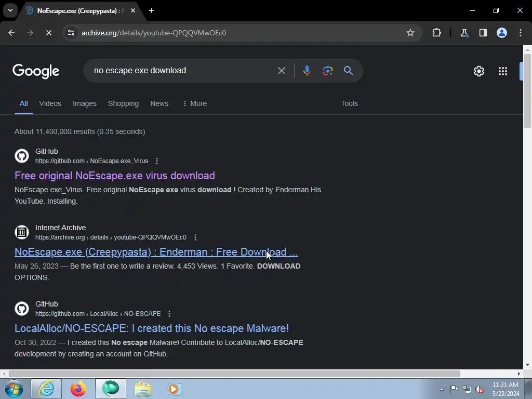The width and height of the screenshot is (532, 399).
Task: Click inside the Google search field
Action: 183,71
